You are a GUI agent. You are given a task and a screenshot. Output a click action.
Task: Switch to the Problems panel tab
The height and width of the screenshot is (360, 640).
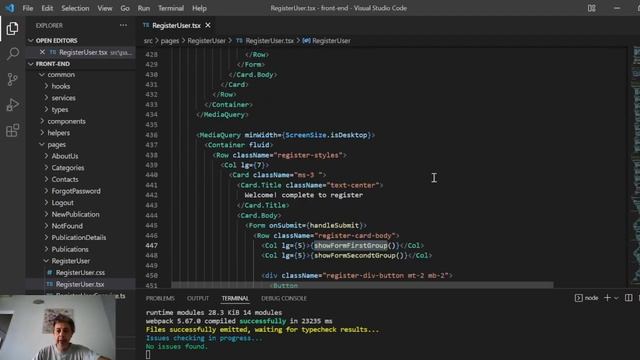click(160, 298)
